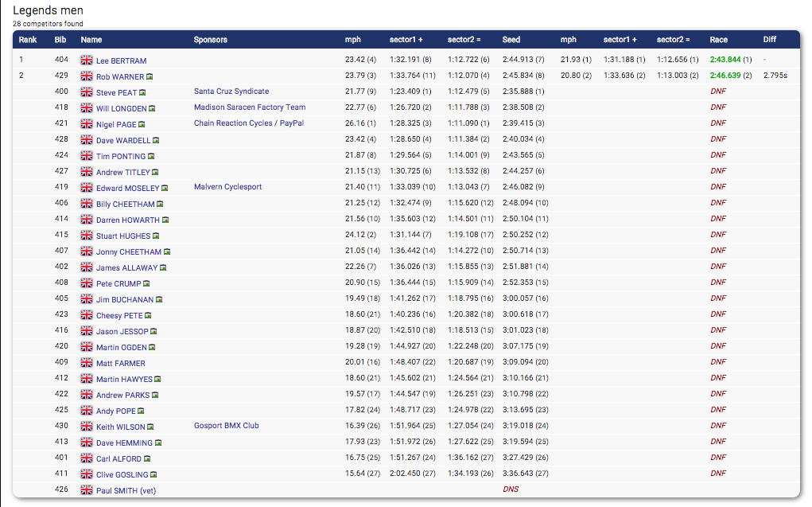
Task: Click Rob WARNER's green race time 2:46.639
Action: pyautogui.click(x=725, y=76)
